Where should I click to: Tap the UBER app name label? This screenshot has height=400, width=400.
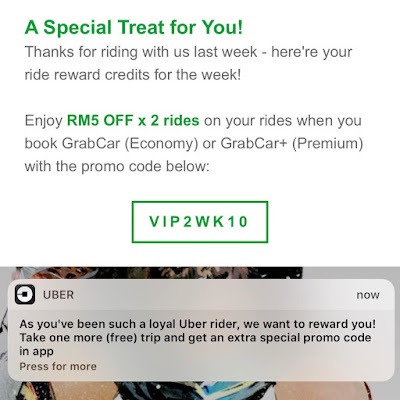tap(59, 295)
